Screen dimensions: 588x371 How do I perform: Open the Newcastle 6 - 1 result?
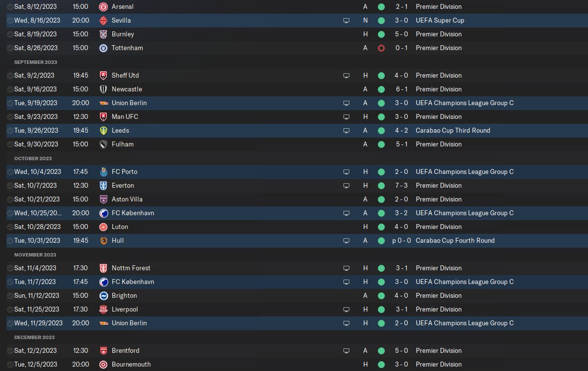pyautogui.click(x=401, y=89)
